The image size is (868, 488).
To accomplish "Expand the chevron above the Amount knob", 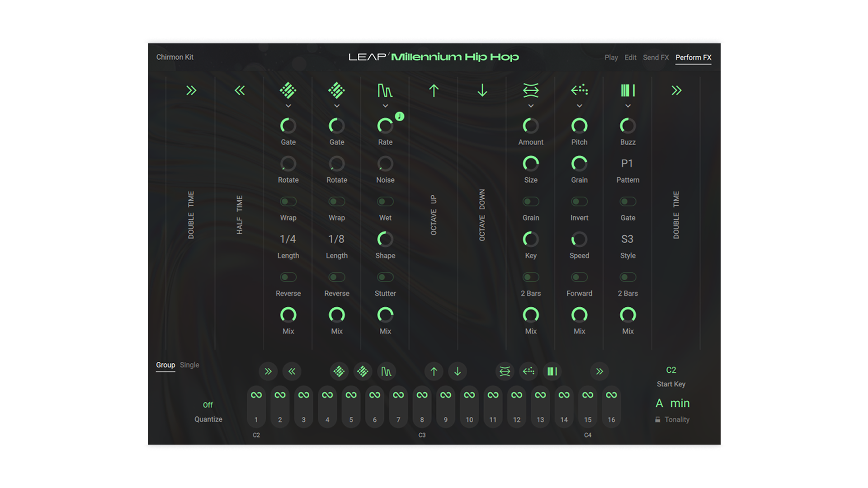I will [x=531, y=106].
